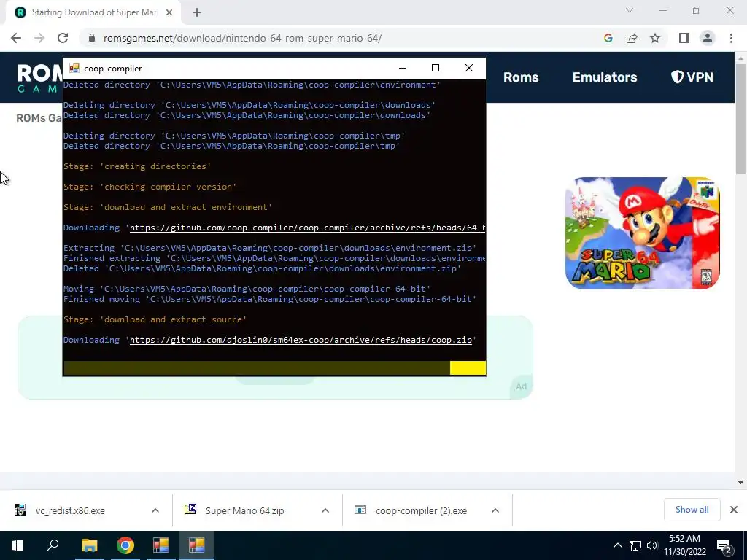
Task: Open the Super Mario 64.zip download
Action: (x=244, y=510)
